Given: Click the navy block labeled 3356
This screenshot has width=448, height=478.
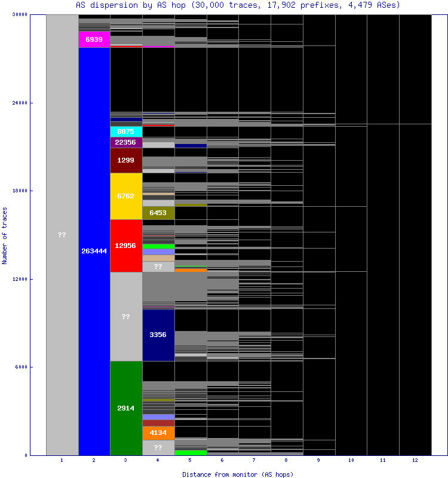Looking at the screenshot, I should 158,335.
